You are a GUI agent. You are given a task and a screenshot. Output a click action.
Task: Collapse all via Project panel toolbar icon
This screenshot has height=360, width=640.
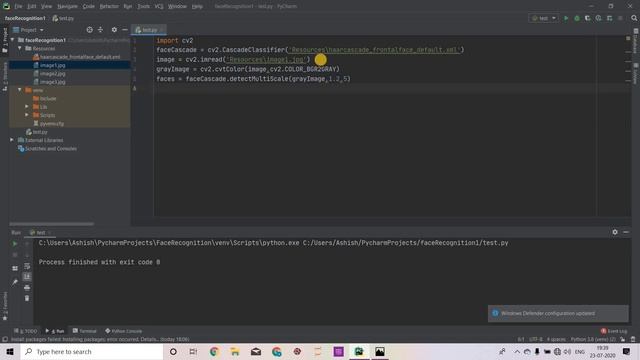[100, 30]
